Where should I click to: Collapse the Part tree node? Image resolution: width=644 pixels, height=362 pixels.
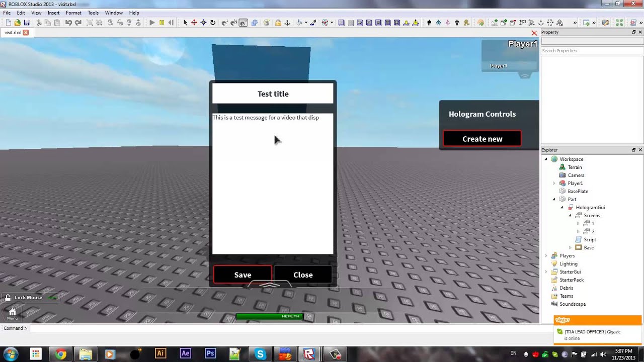[554, 200]
